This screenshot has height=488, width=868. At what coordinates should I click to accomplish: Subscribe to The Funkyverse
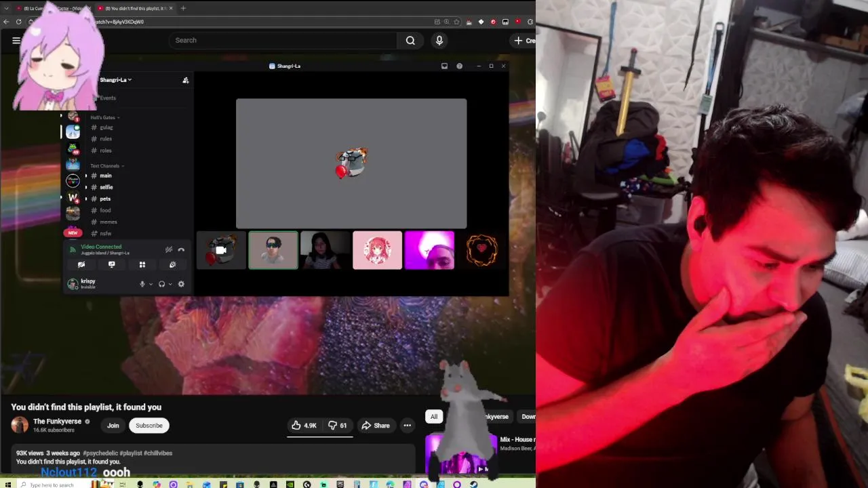coord(149,426)
